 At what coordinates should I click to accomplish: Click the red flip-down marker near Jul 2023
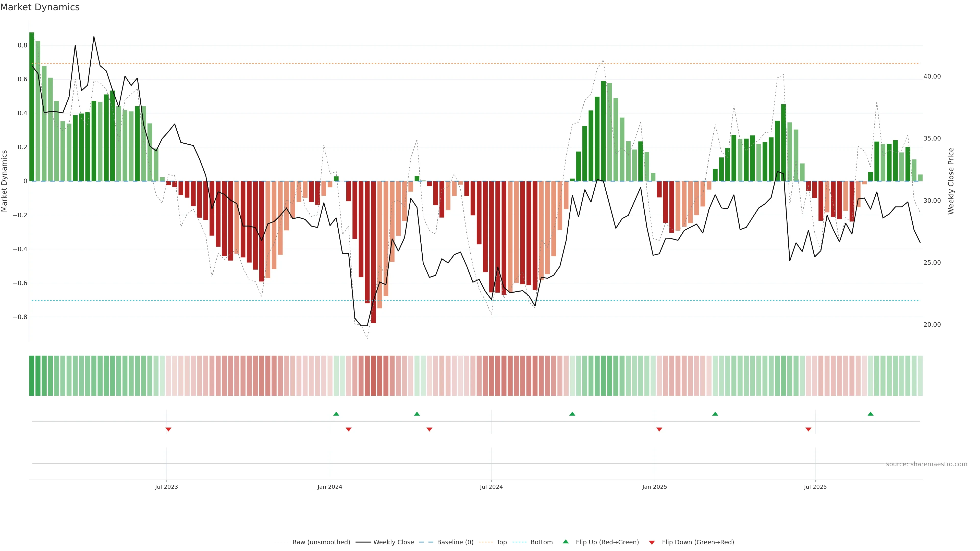[x=168, y=429]
